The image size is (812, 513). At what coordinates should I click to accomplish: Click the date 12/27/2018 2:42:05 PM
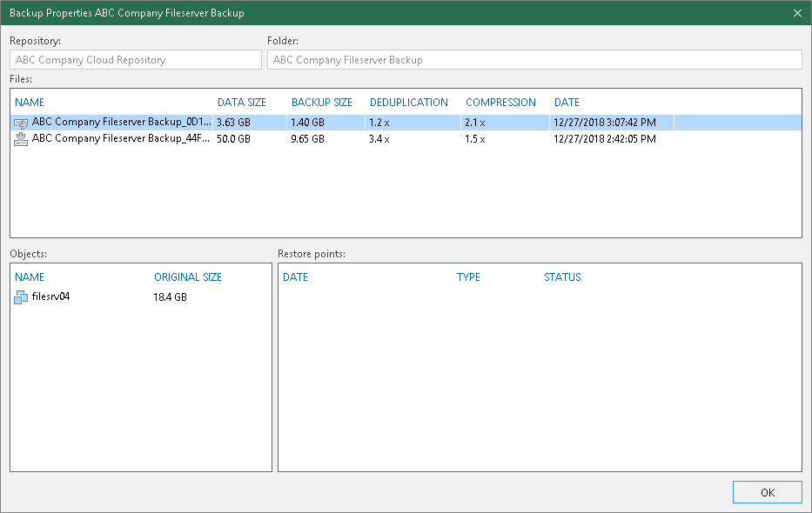click(605, 139)
